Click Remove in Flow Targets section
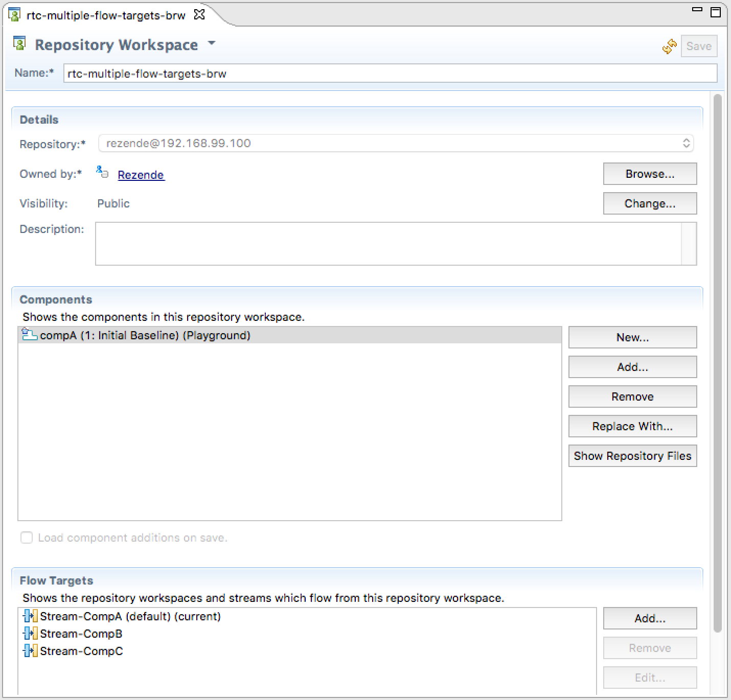The height and width of the screenshot is (700, 731). 650,648
